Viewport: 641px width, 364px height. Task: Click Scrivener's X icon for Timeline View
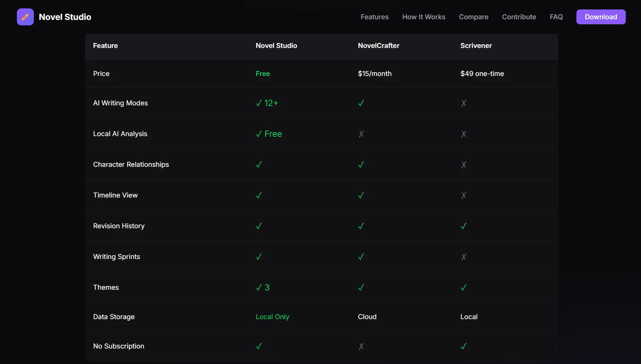[x=464, y=196]
